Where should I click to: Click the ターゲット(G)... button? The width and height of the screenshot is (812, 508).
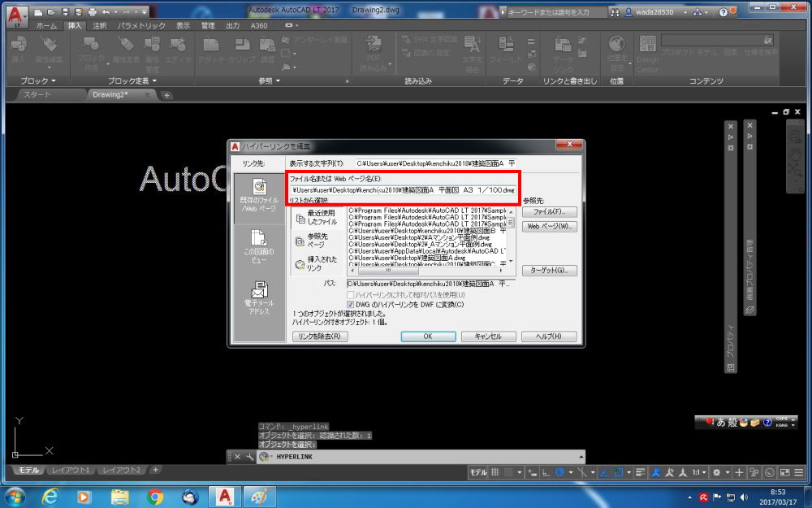pyautogui.click(x=549, y=270)
